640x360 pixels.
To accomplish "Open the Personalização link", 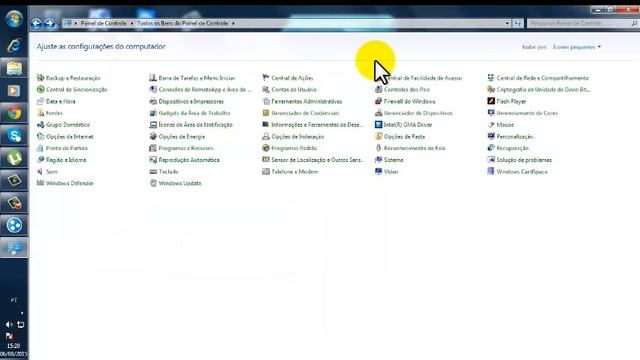I will pyautogui.click(x=515, y=137).
